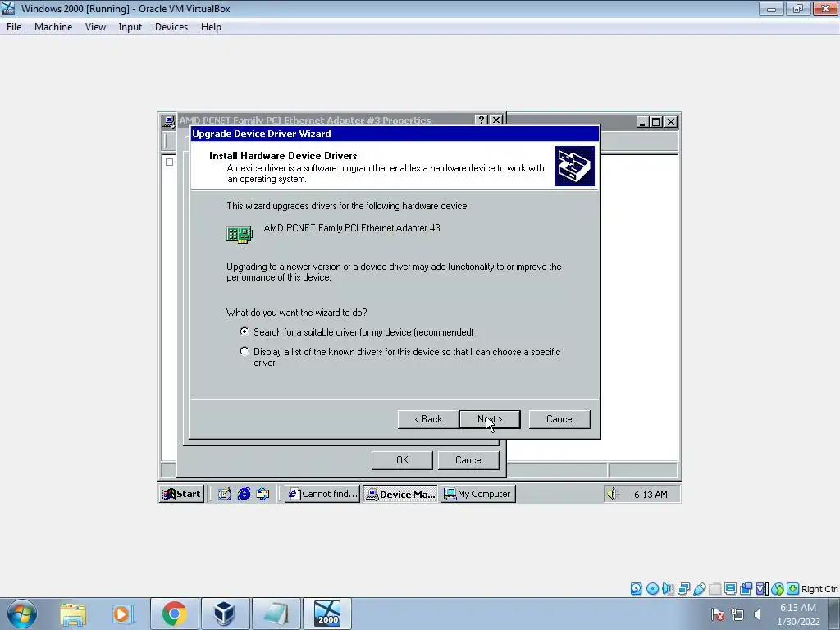Image resolution: width=840 pixels, height=630 pixels.
Task: Click the show desktop strip on host taskbar
Action: tap(834, 614)
